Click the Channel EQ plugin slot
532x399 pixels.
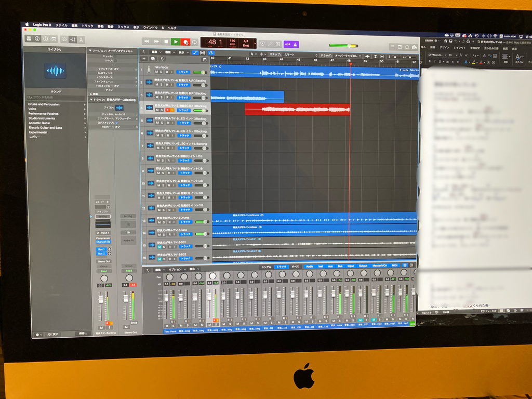pyautogui.click(x=103, y=242)
